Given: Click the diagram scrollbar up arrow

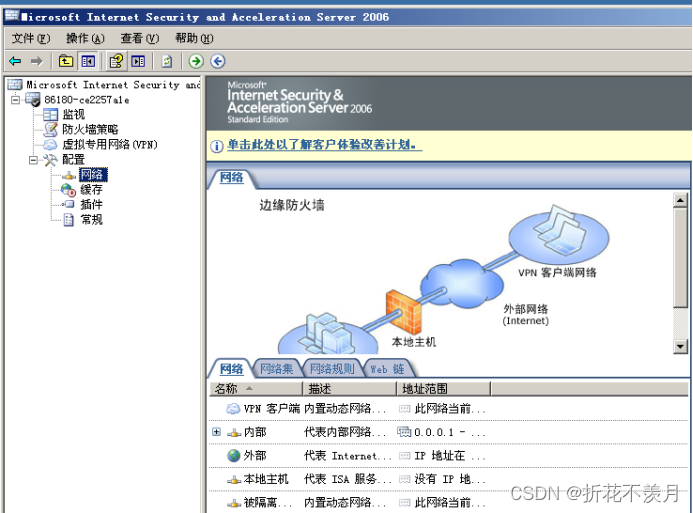Looking at the screenshot, I should pos(680,200).
